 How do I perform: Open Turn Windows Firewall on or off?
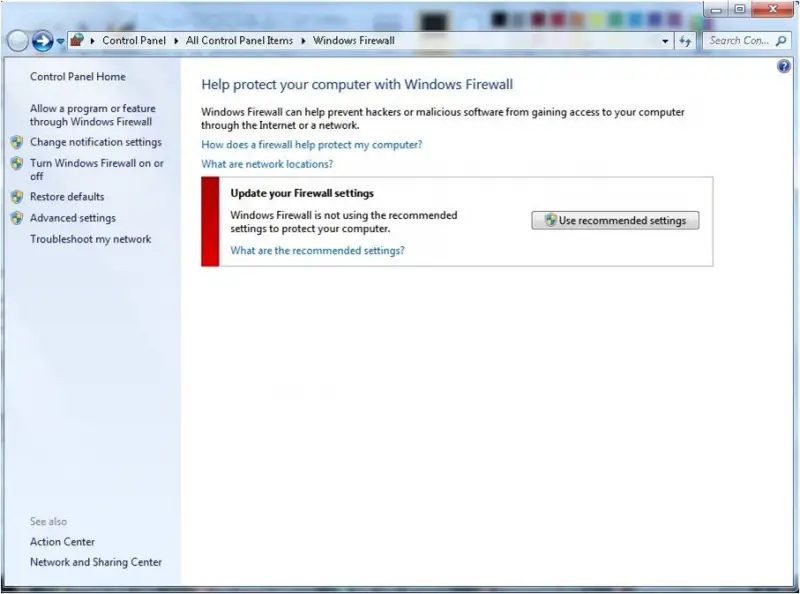[96, 169]
